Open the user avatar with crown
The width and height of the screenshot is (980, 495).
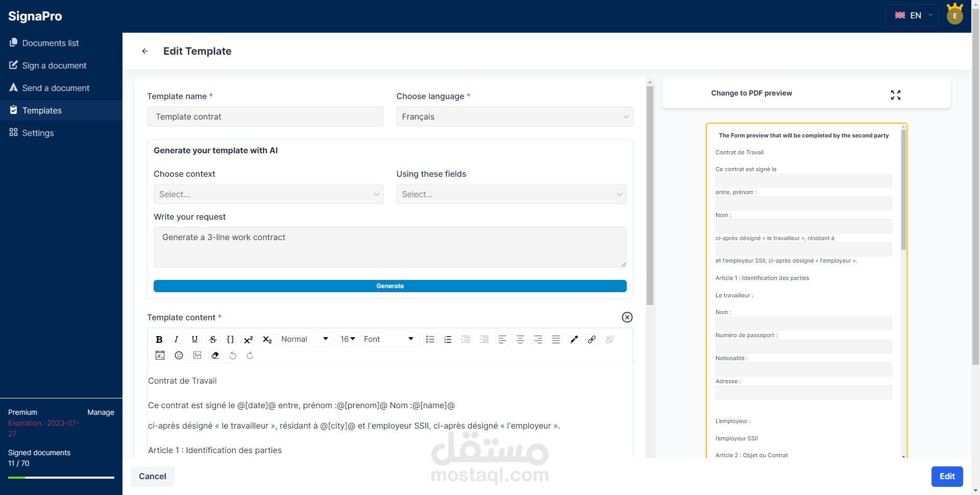[x=955, y=14]
